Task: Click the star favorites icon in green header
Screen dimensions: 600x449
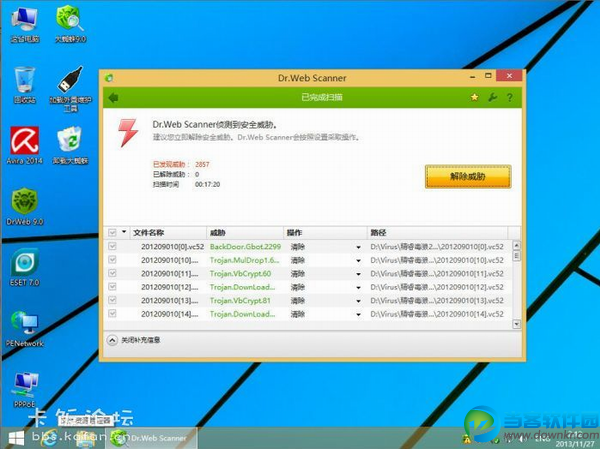Action: pos(474,97)
